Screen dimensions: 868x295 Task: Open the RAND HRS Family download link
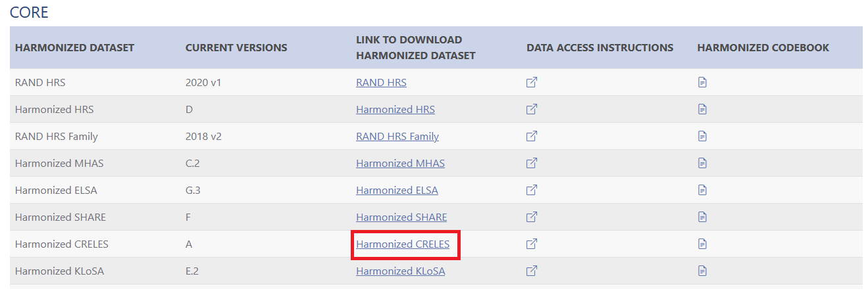397,137
